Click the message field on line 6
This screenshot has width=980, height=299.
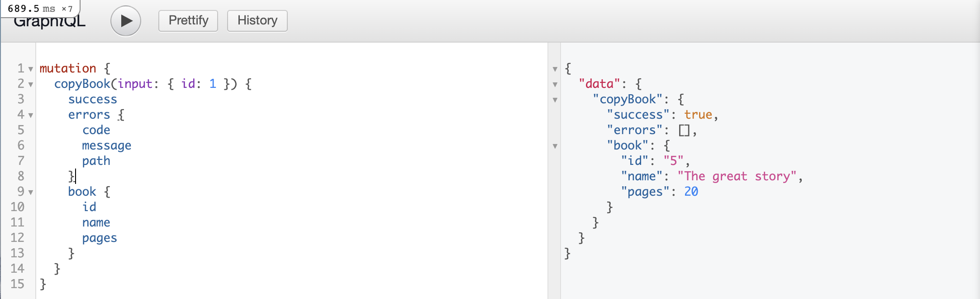click(x=107, y=145)
